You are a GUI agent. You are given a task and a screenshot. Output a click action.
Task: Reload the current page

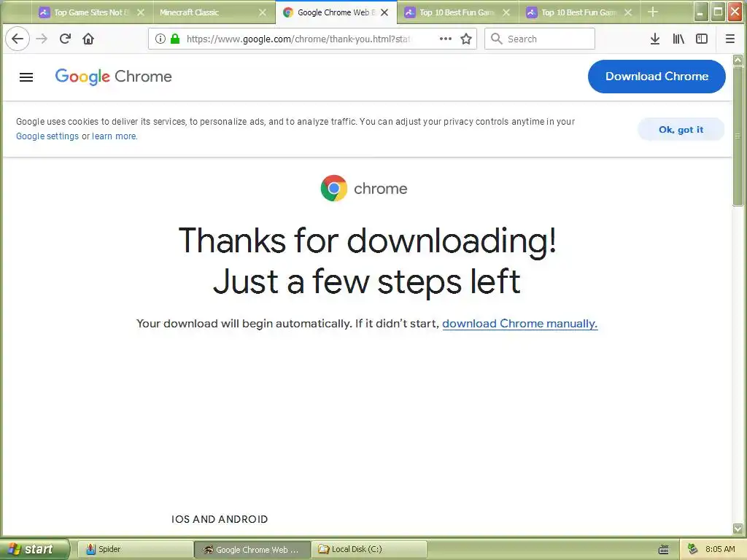coord(65,39)
